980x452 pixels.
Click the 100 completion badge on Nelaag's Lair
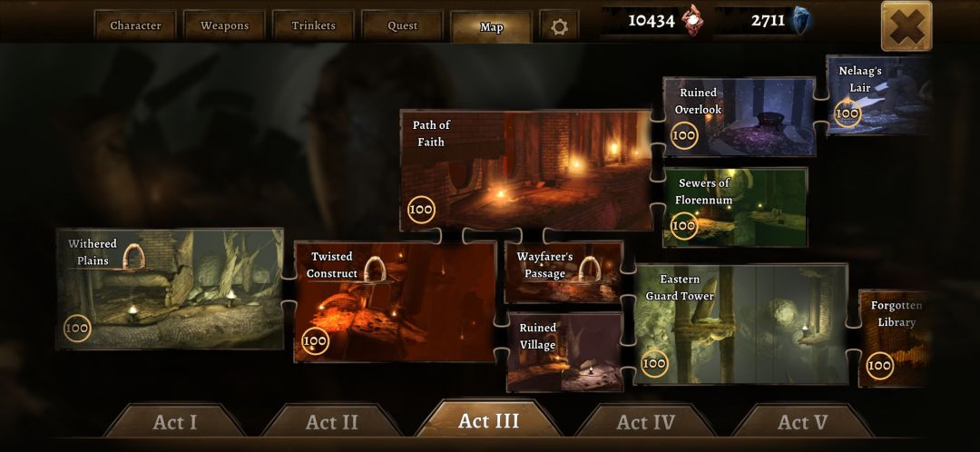click(847, 113)
